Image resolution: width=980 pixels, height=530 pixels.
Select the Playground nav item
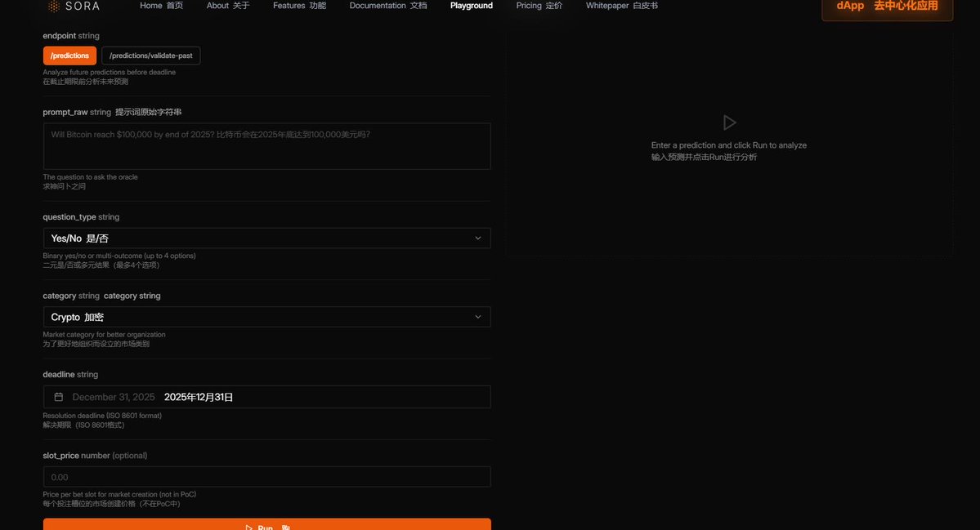(x=472, y=6)
